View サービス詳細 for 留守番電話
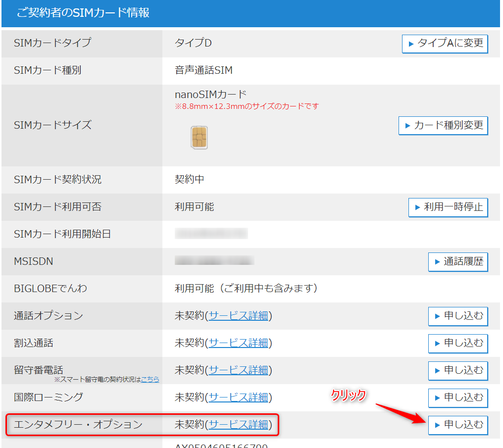This screenshot has height=448, width=503. 238,370
